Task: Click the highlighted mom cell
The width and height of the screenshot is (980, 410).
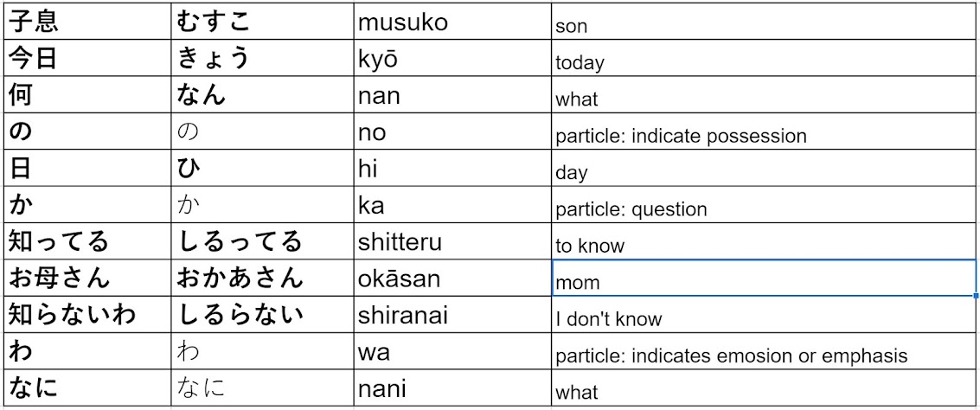Action: click(x=764, y=279)
